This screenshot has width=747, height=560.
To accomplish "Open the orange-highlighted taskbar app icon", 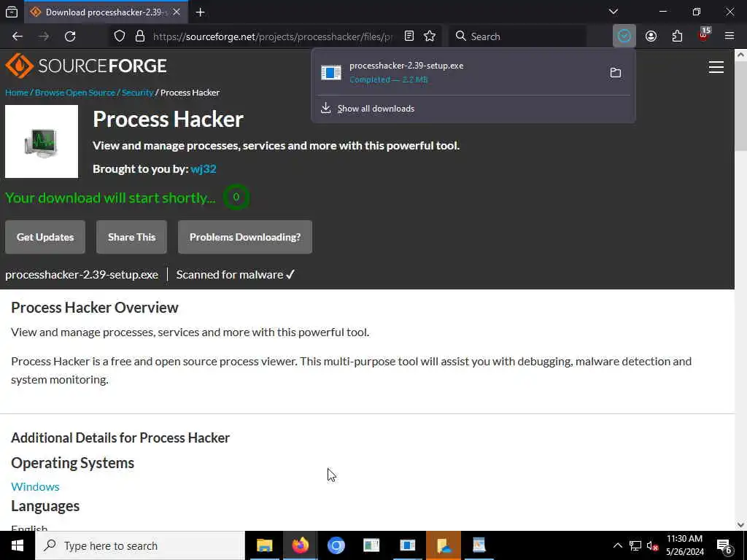I will (x=444, y=545).
